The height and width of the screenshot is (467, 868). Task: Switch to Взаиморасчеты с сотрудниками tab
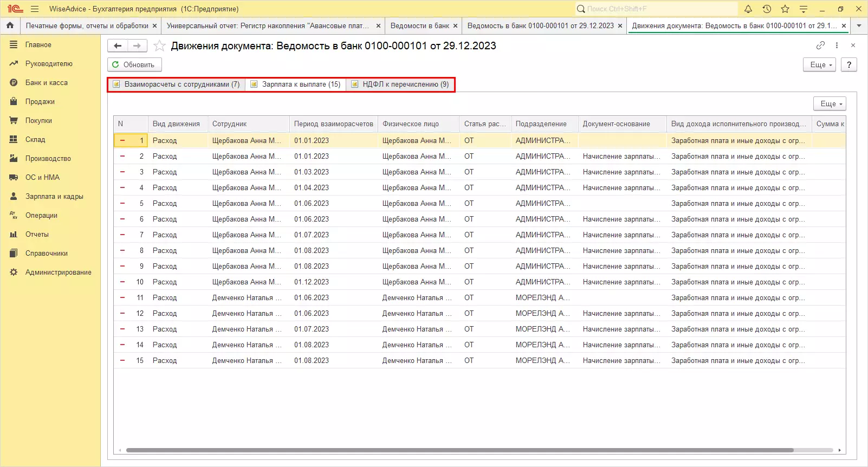coord(177,85)
